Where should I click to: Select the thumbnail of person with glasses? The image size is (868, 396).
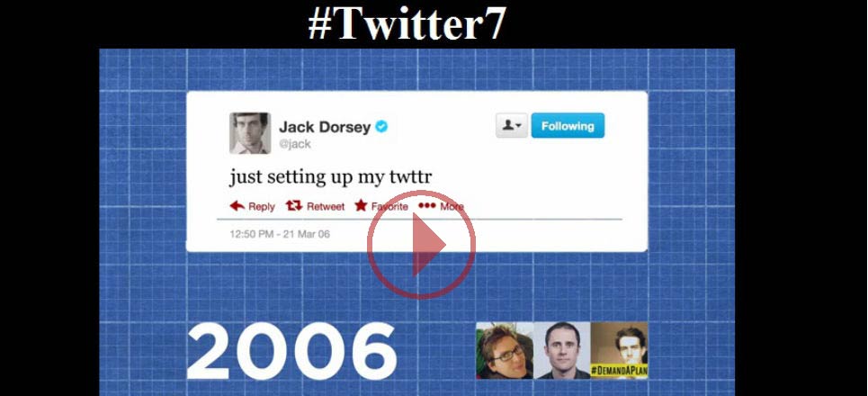(x=505, y=351)
